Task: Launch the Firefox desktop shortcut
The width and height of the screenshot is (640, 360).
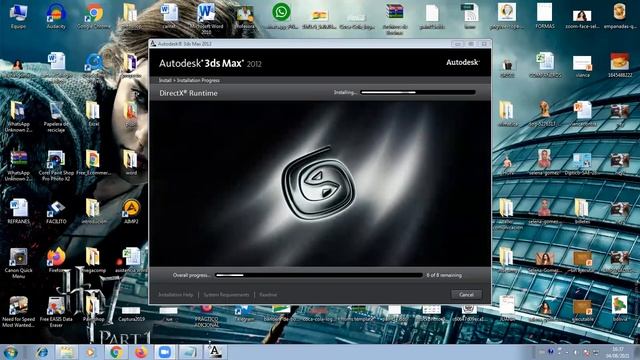Action: tap(56, 260)
